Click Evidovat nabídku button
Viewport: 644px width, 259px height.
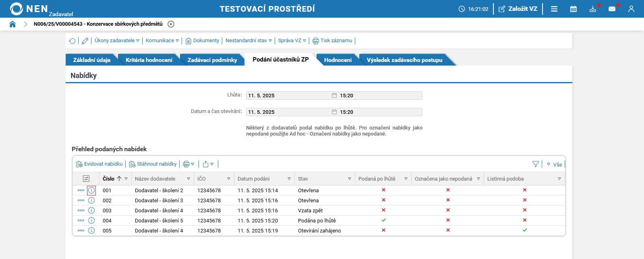pos(99,164)
